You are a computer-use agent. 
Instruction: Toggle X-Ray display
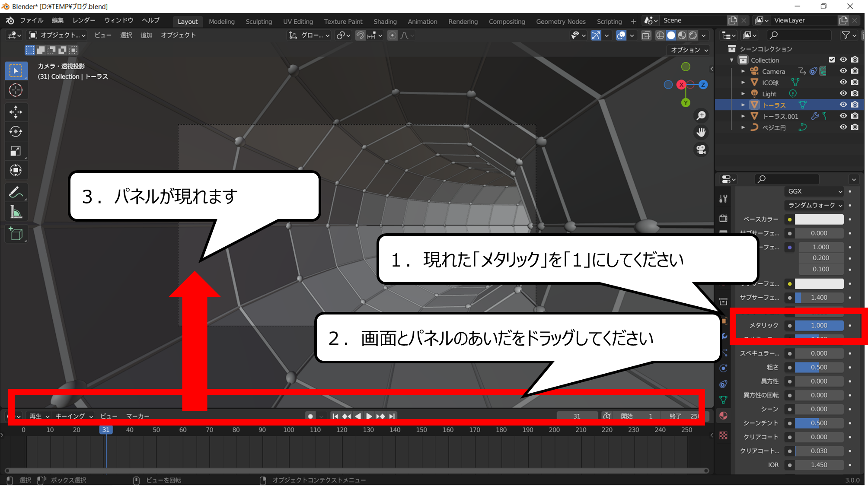646,35
